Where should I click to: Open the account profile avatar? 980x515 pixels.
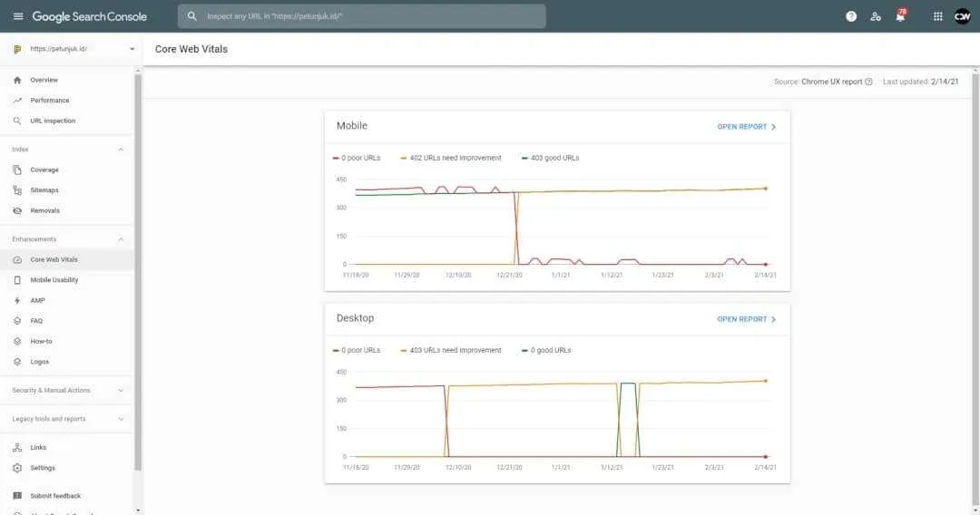click(963, 17)
